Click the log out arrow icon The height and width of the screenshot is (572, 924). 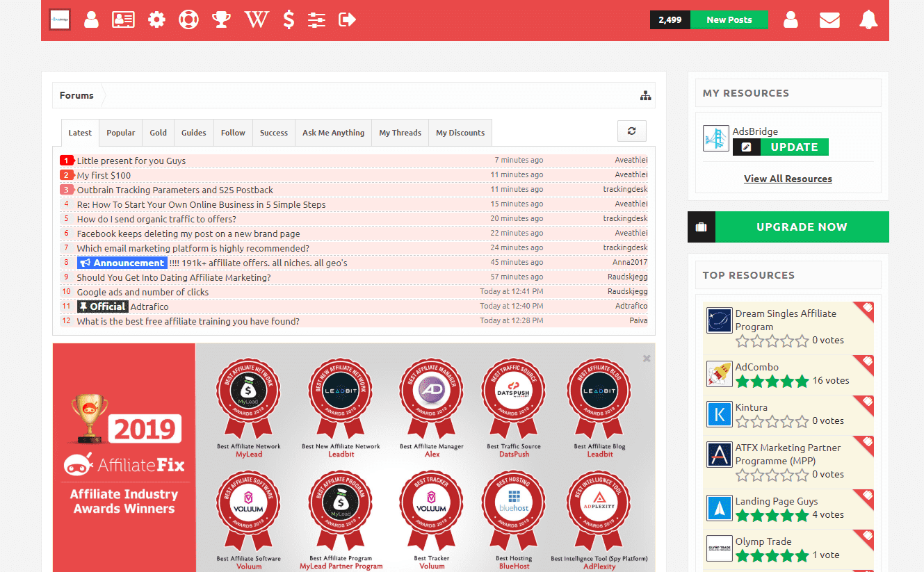click(347, 19)
